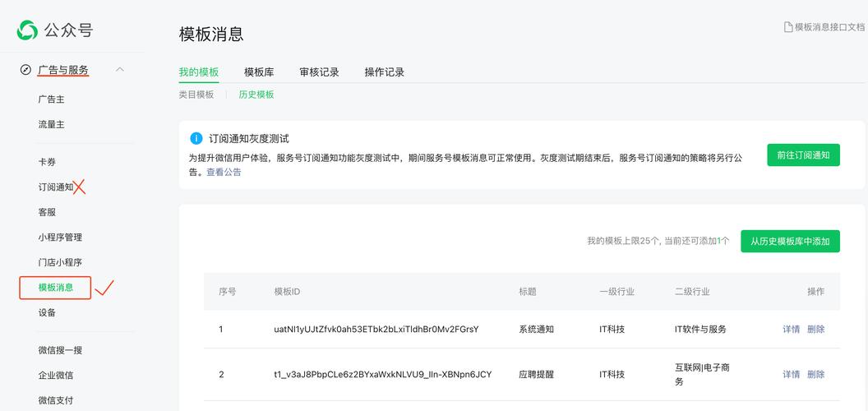Select the 历史模板 sub-tab
This screenshot has height=411, width=868.
click(x=256, y=95)
